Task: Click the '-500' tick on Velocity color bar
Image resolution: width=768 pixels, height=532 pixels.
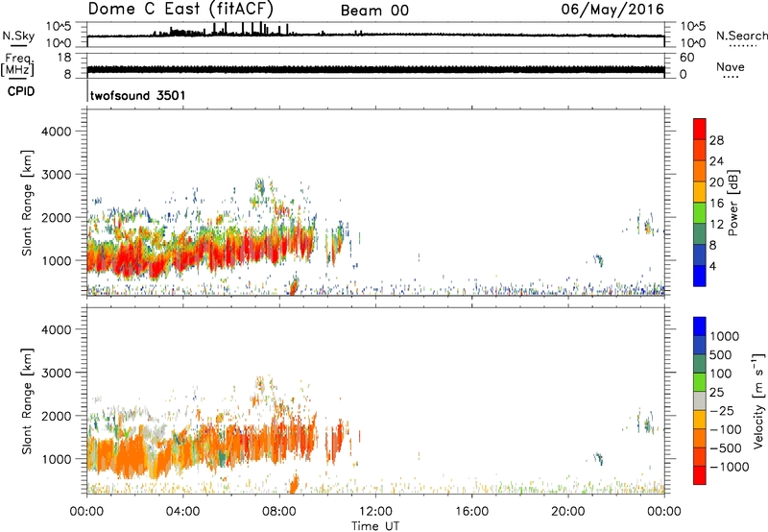Action: tap(726, 447)
